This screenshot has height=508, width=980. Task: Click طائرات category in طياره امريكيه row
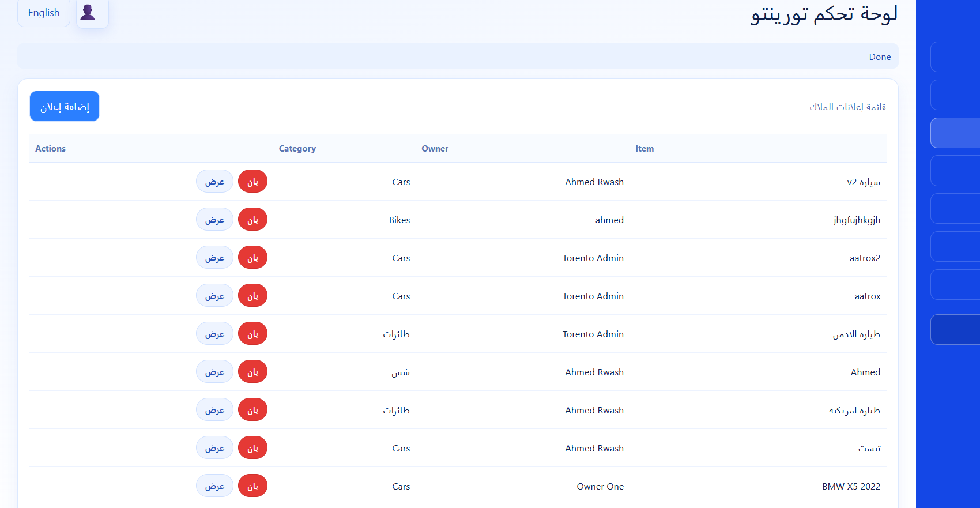click(x=397, y=411)
